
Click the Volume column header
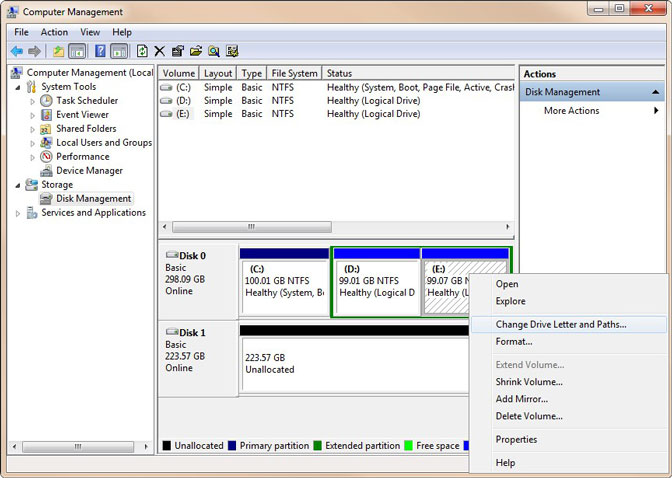tap(179, 73)
